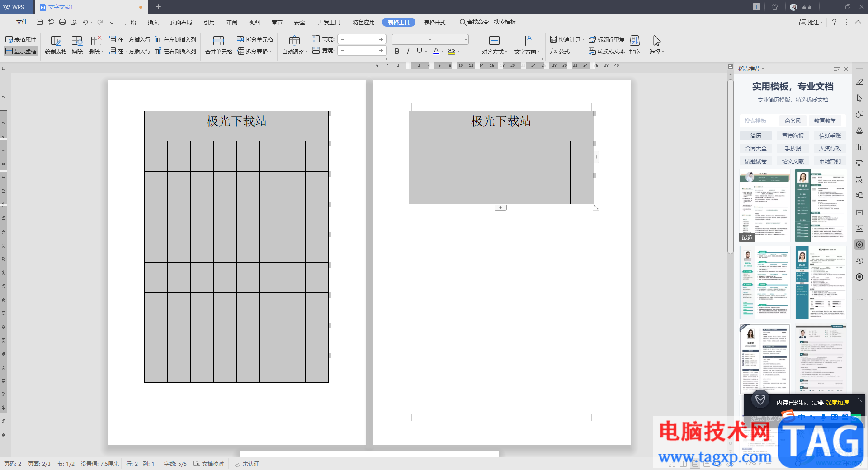Insert column right with 在右侧插入列
Screen dimensions: 868x470
coord(175,51)
